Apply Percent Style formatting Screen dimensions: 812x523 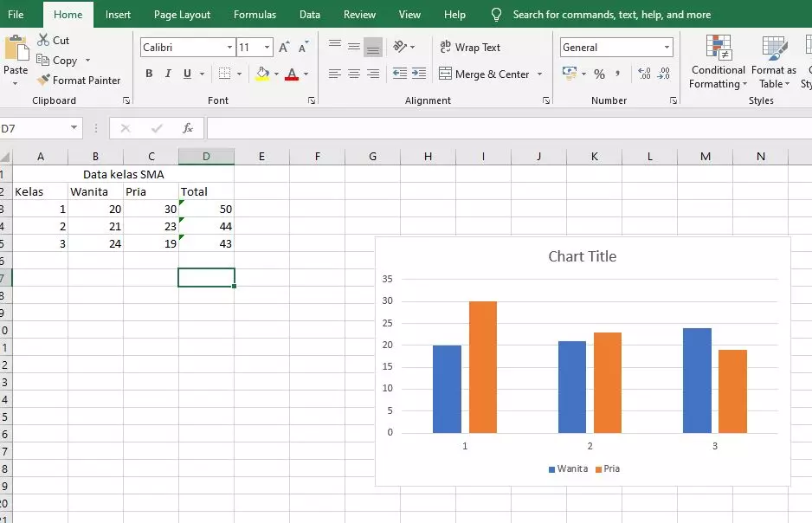[599, 74]
